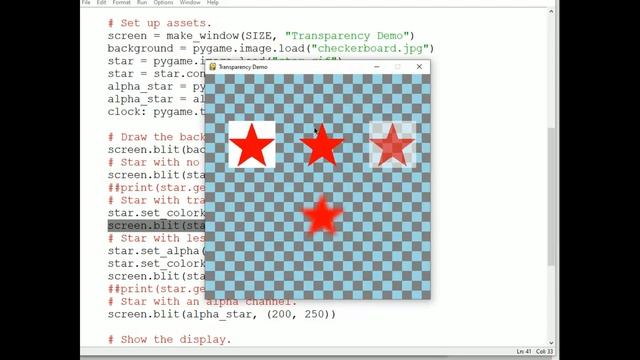Open the File menu
This screenshot has height=360, width=640.
(86, 2)
